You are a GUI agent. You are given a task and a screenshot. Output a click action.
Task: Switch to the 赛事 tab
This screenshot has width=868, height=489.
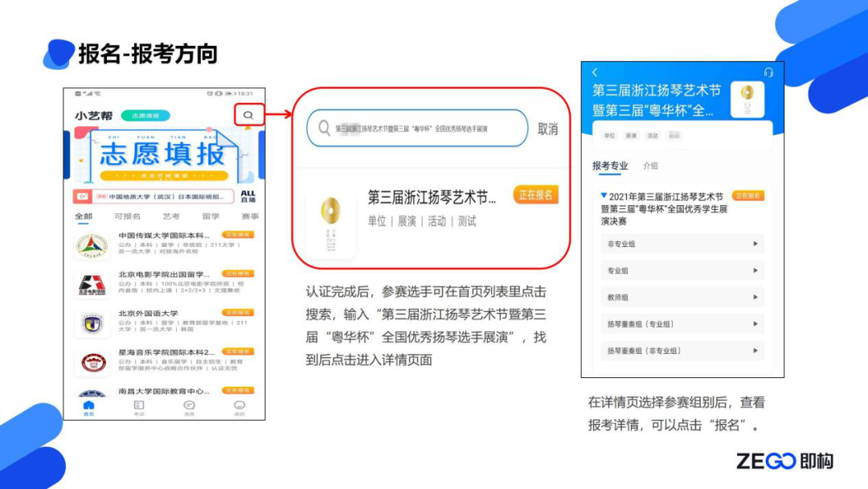coord(250,216)
